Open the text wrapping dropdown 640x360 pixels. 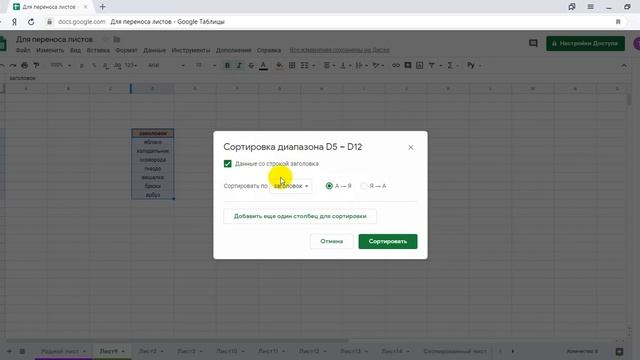361,65
